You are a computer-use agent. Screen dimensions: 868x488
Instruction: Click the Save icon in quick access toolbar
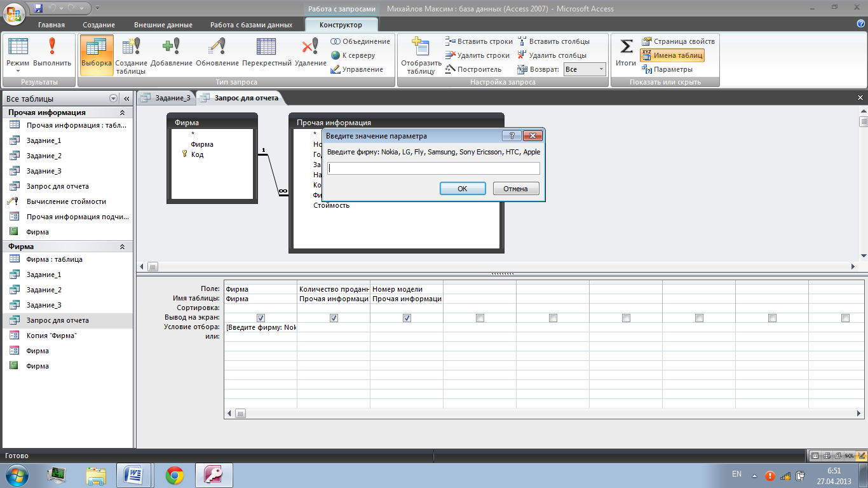click(38, 8)
